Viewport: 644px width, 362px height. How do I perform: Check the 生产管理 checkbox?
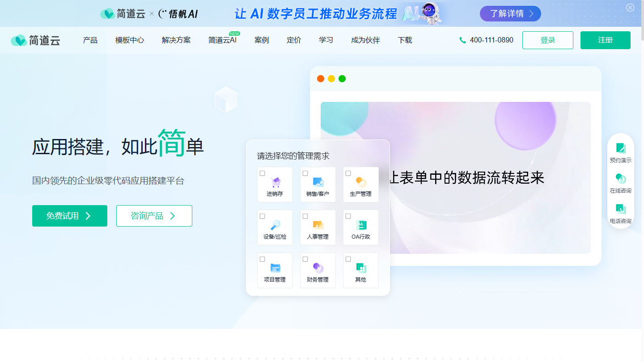348,173
